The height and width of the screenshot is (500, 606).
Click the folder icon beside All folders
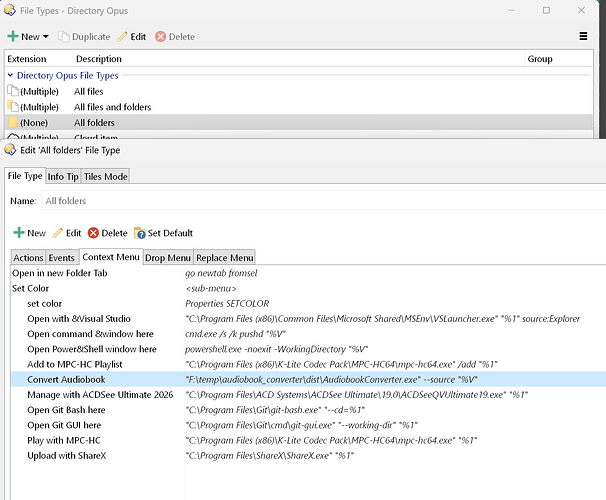(x=13, y=122)
